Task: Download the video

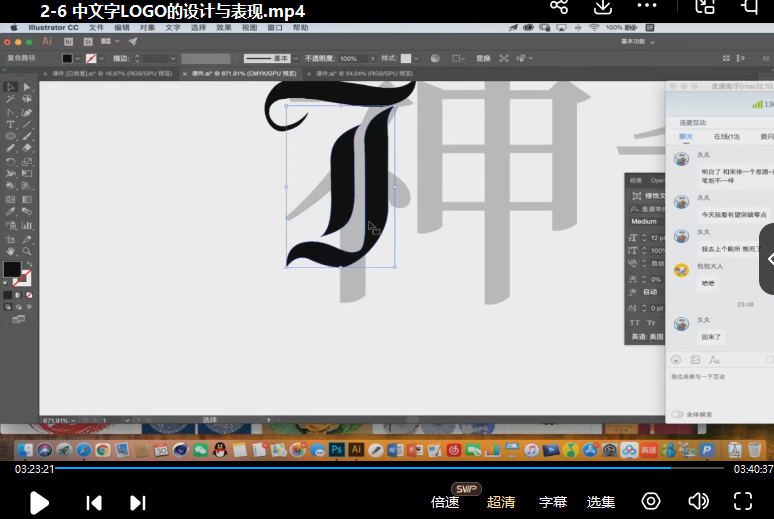Action: (x=603, y=7)
